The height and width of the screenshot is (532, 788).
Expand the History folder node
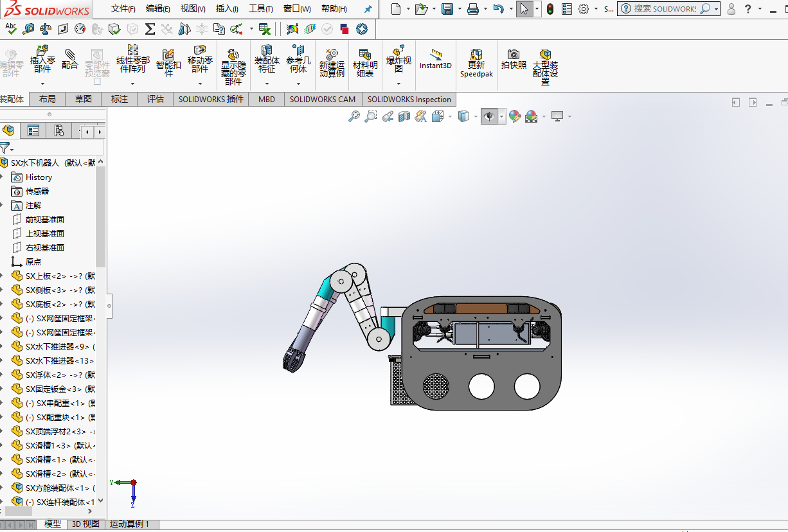click(2, 177)
